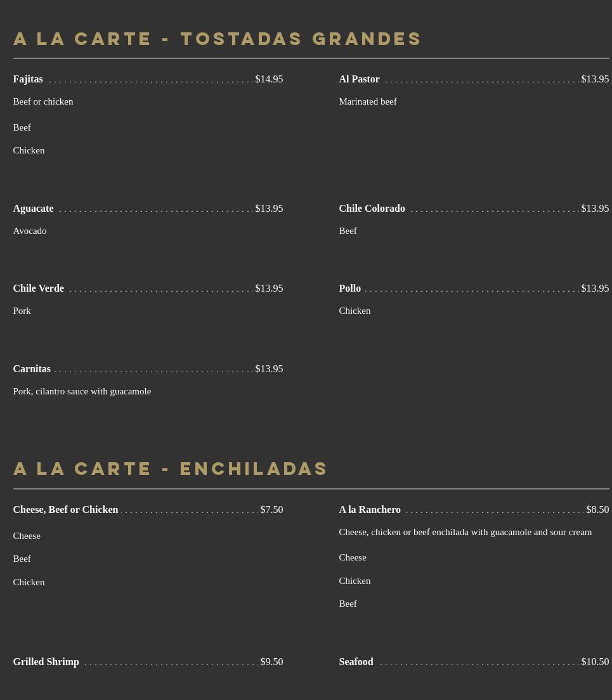Image resolution: width=612 pixels, height=700 pixels.
Task: Click Carnitas description mentioning cilantro sauce
Action: click(x=82, y=391)
